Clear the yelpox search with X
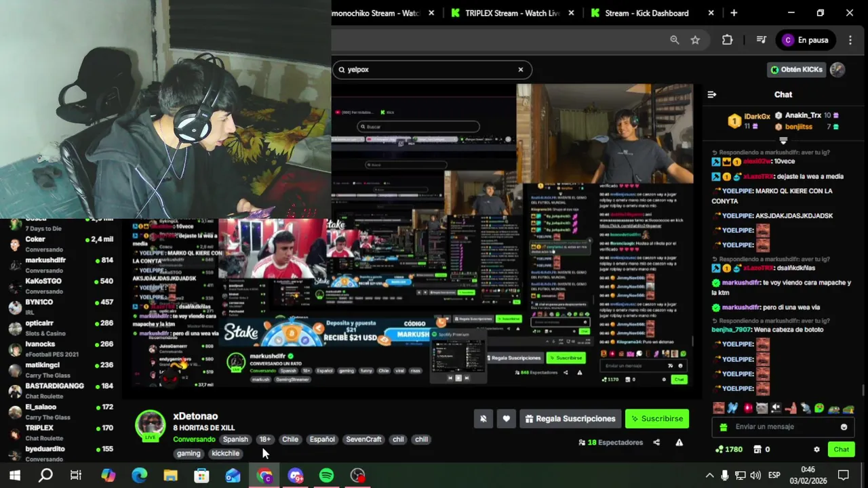This screenshot has width=868, height=488. pos(521,70)
